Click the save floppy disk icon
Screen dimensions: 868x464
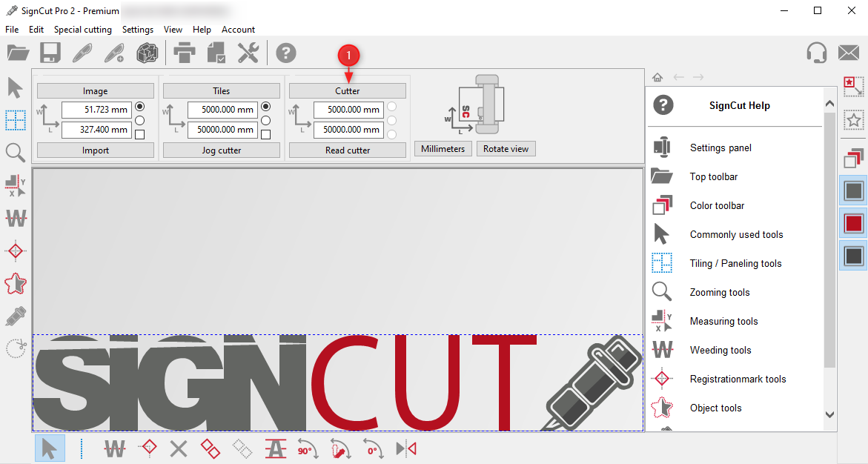point(50,53)
